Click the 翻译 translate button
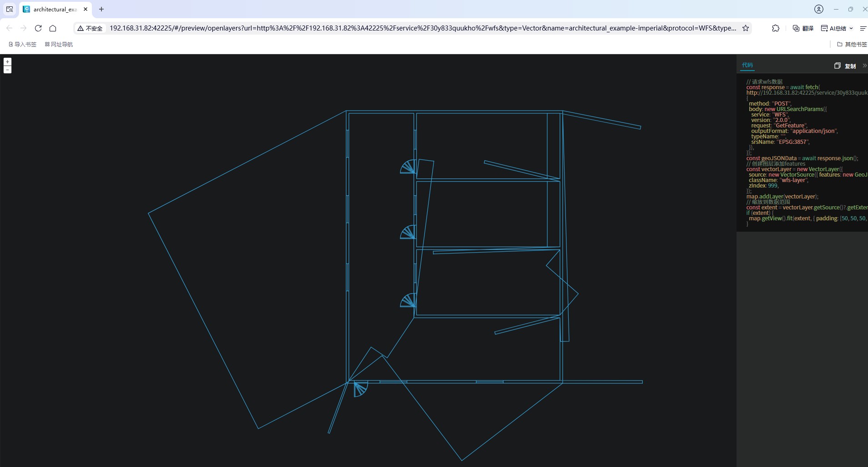 (803, 28)
